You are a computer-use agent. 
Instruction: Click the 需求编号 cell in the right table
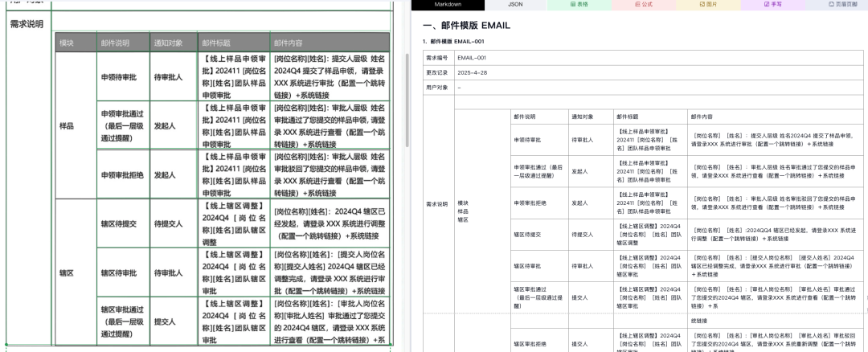[x=439, y=58]
